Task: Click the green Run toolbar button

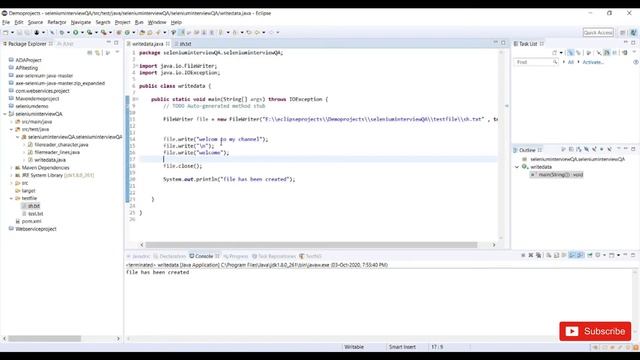Action: click(76, 32)
